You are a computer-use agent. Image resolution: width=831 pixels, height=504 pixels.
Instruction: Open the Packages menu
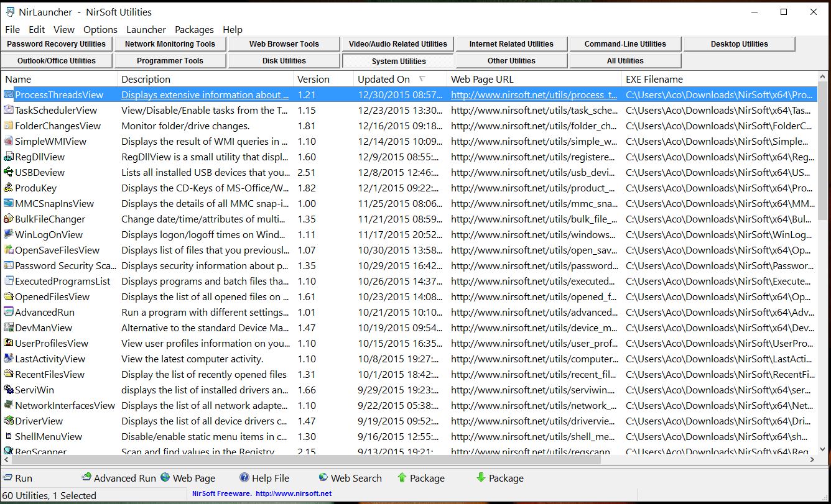click(x=194, y=29)
